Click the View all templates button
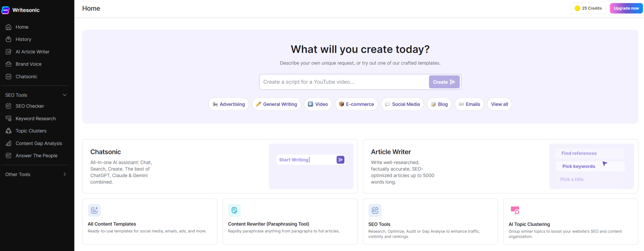Screen dimensions: 644x251 tap(499, 104)
